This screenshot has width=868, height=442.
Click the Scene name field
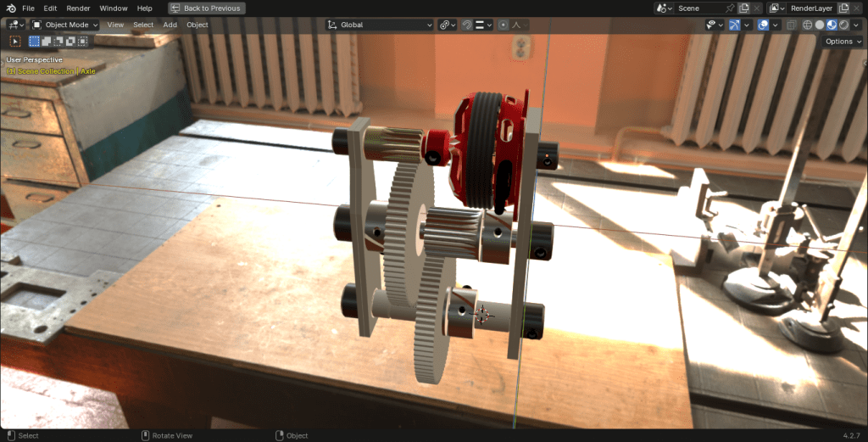pos(698,8)
